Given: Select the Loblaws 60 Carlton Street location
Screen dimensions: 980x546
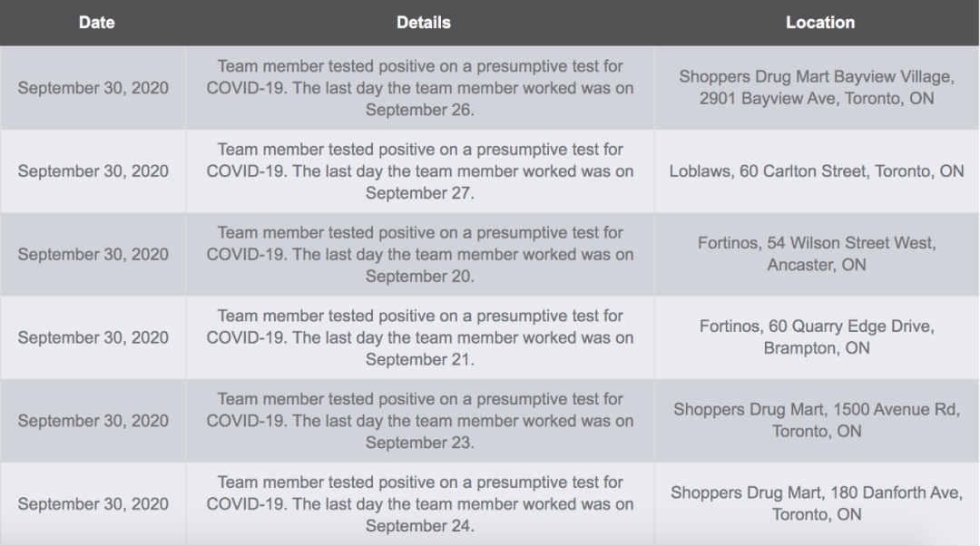Looking at the screenshot, I should coord(817,171).
